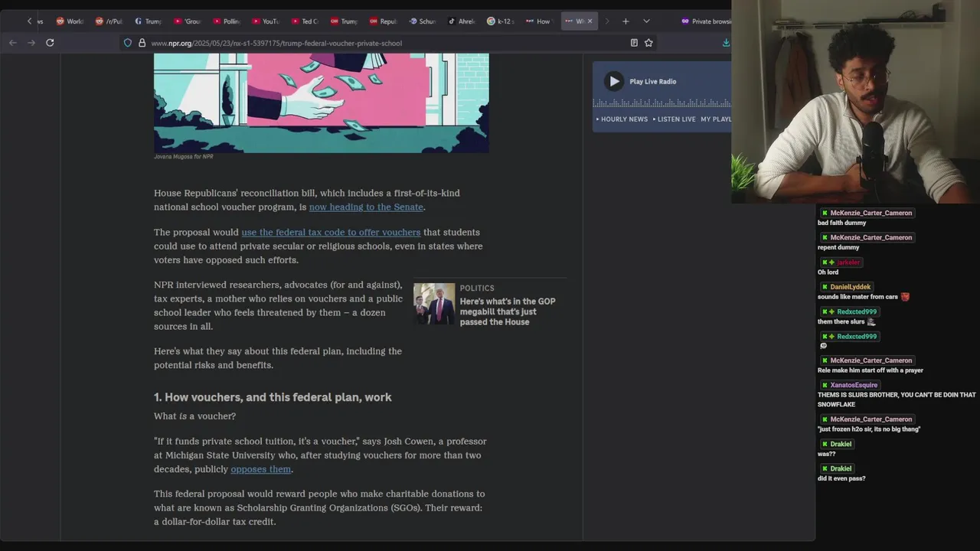Switch to the Schun tab
Viewport: 980px width, 551px height.
pos(423,21)
